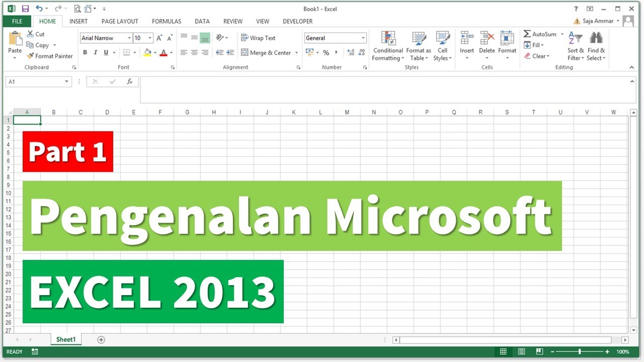Screen dimensions: 644x362
Task: Toggle middle align
Action: click(x=194, y=38)
